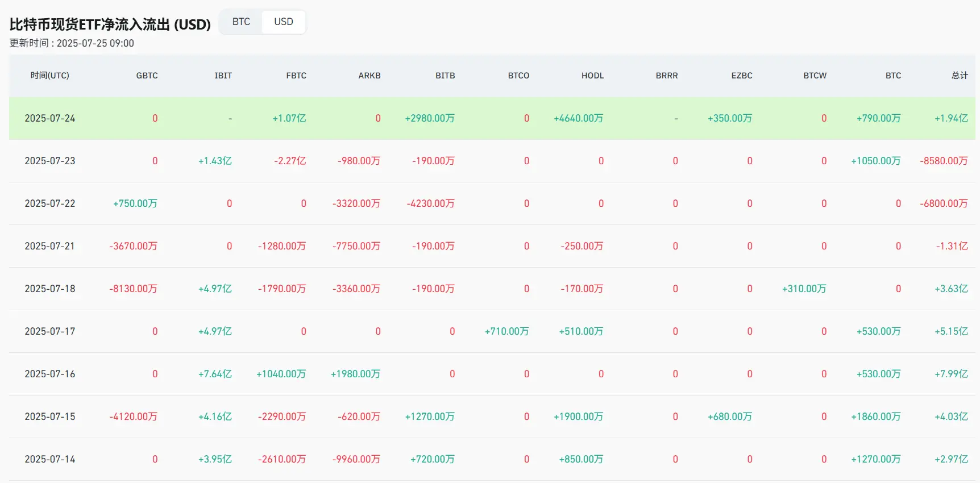
Task: Select the 2025-07-23 date cell
Action: 50,161
